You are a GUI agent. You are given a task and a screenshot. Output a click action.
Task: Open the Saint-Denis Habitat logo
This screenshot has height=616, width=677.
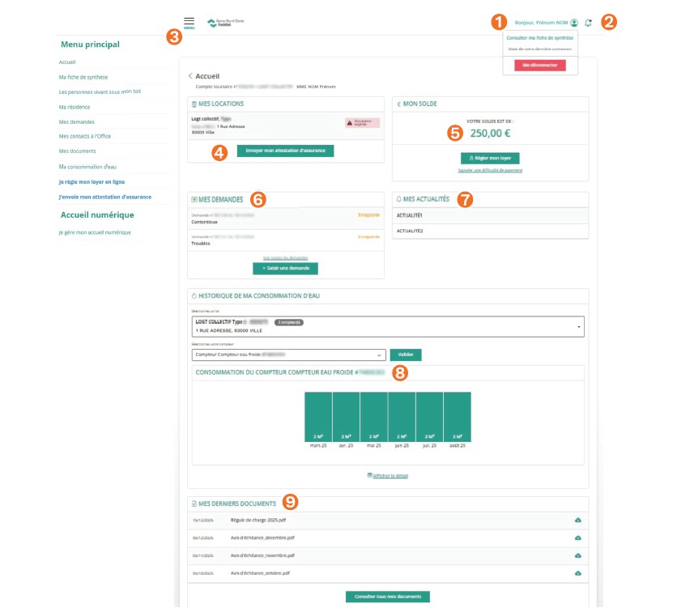[225, 23]
